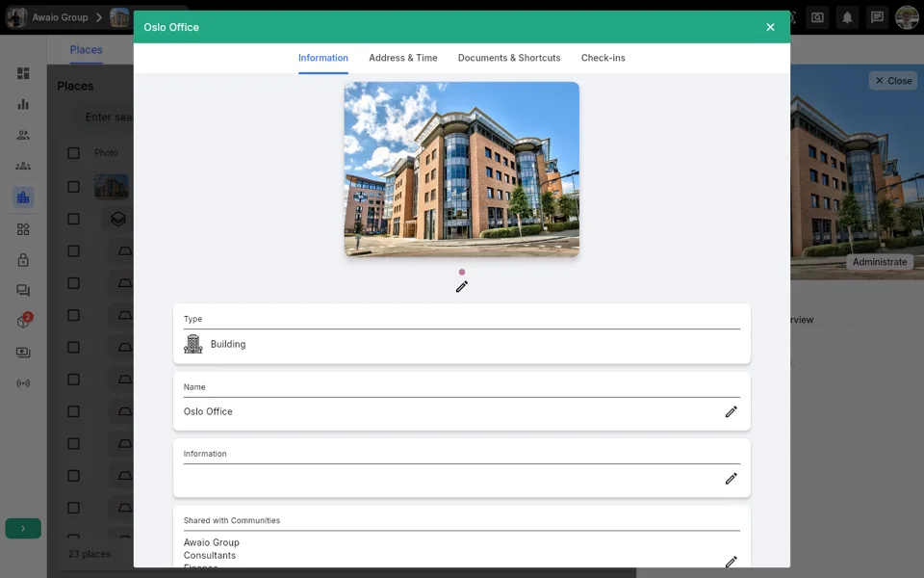Open the bar chart analytics sidebar icon
924x578 pixels.
[x=23, y=104]
